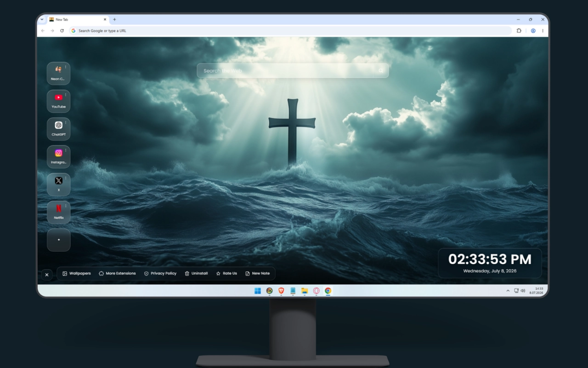Viewport: 588px width, 368px height.
Task: Click the digital clock widget
Action: 490,263
